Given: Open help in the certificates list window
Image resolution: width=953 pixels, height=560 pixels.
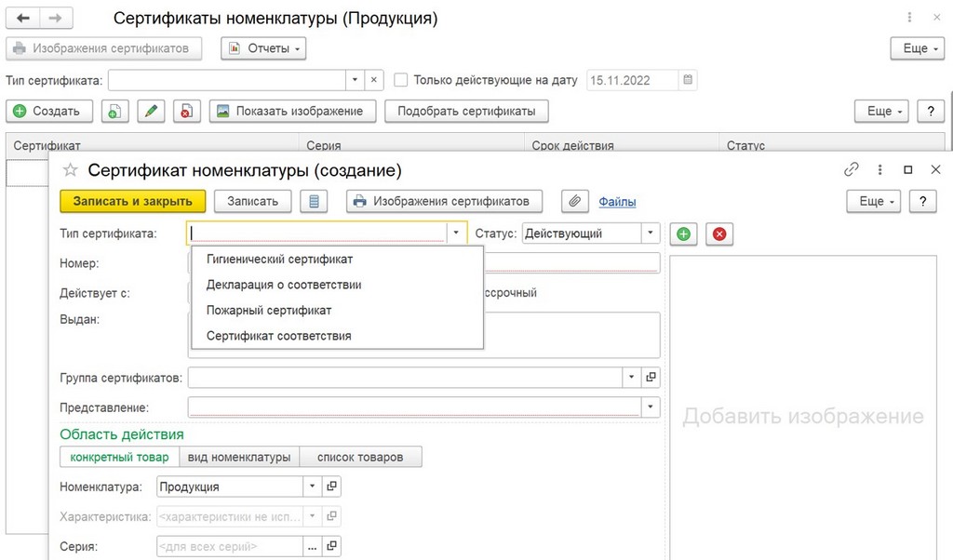Looking at the screenshot, I should tap(931, 111).
